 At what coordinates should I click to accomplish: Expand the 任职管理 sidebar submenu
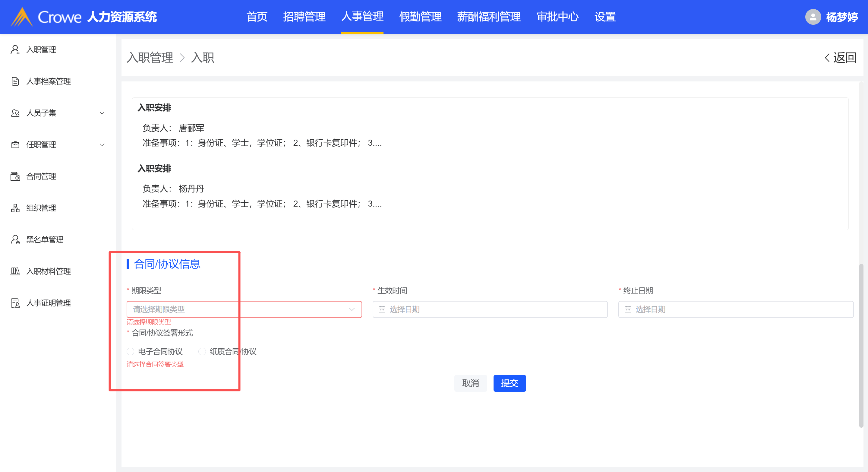[x=102, y=145]
